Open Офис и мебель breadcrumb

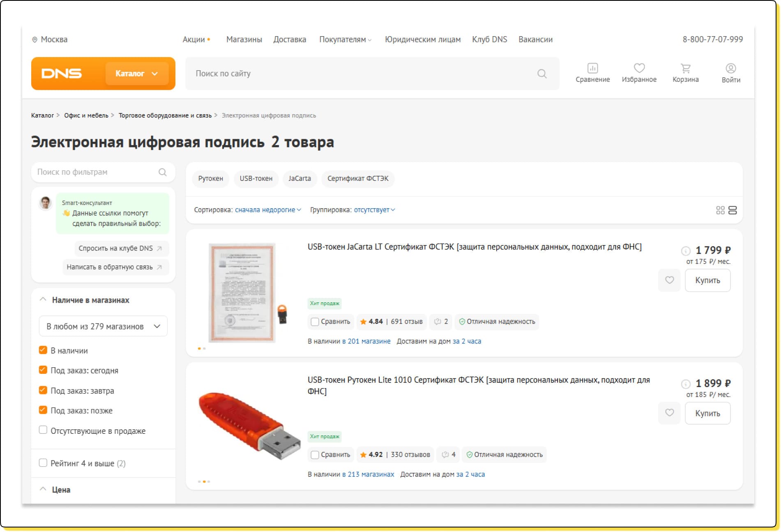[86, 115]
